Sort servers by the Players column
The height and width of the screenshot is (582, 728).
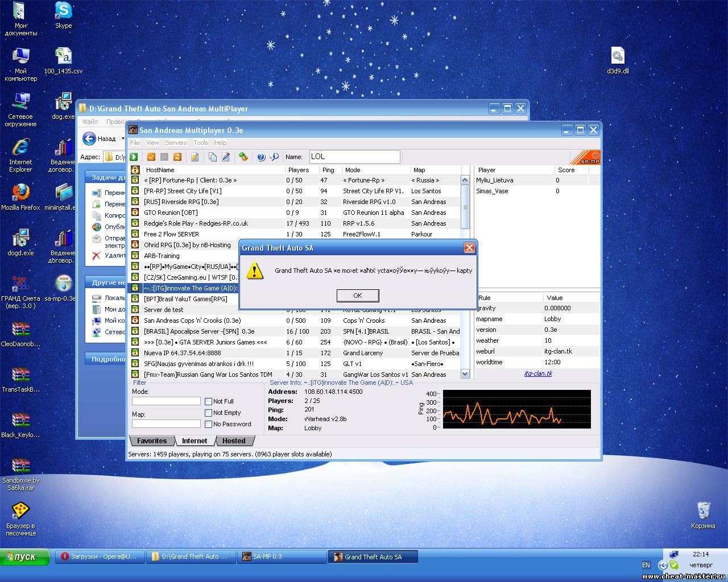(x=301, y=170)
